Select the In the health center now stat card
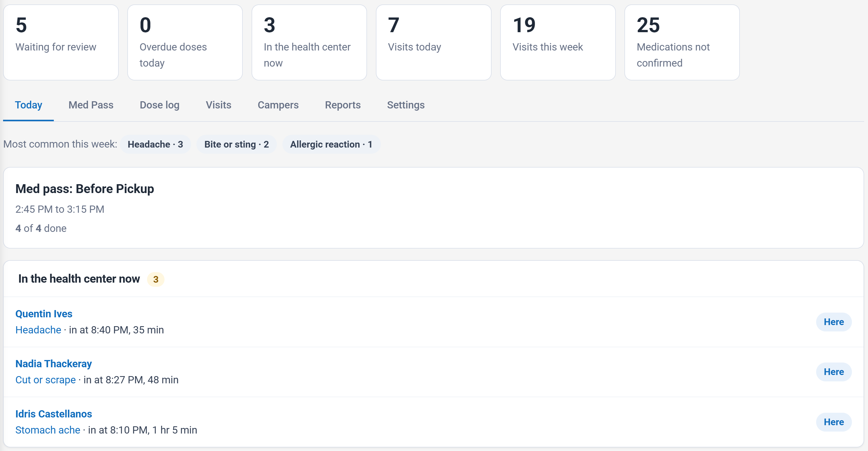 tap(309, 42)
